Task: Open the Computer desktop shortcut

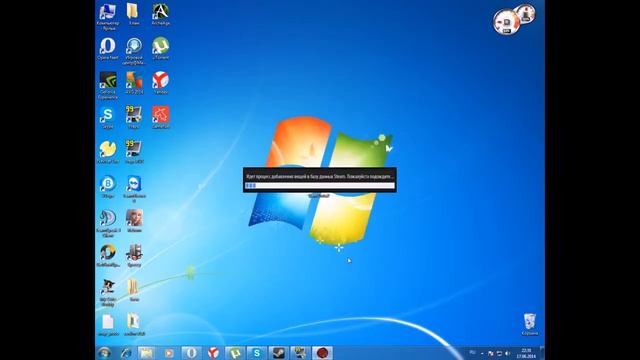Action: pyautogui.click(x=108, y=16)
